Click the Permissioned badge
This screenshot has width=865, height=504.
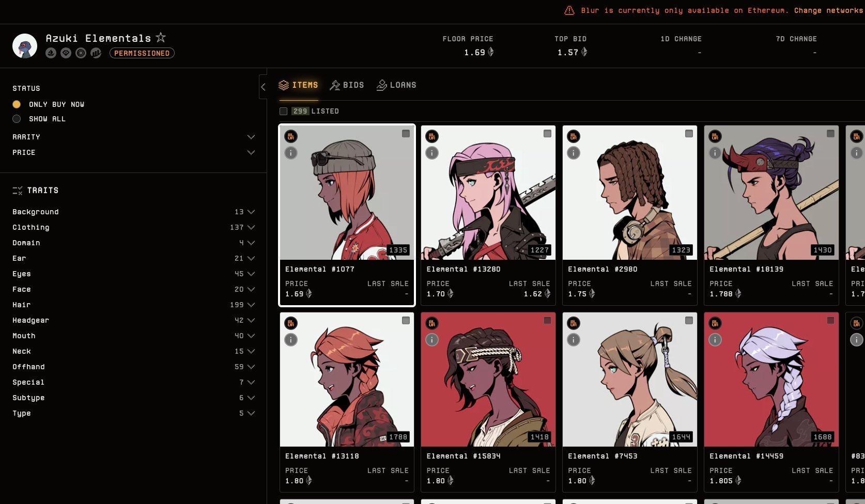pos(142,53)
